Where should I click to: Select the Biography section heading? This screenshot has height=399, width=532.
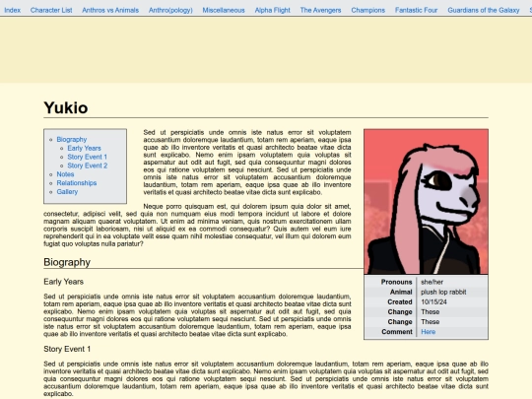click(67, 262)
